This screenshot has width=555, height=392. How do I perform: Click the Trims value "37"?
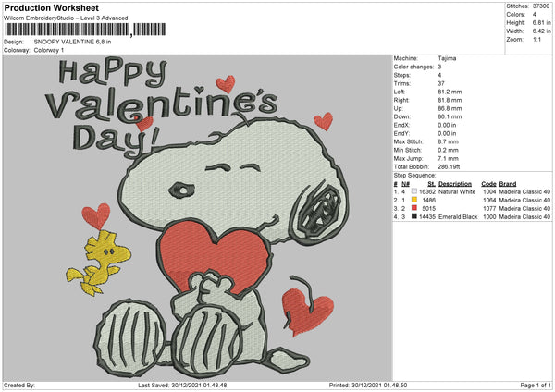tap(441, 83)
